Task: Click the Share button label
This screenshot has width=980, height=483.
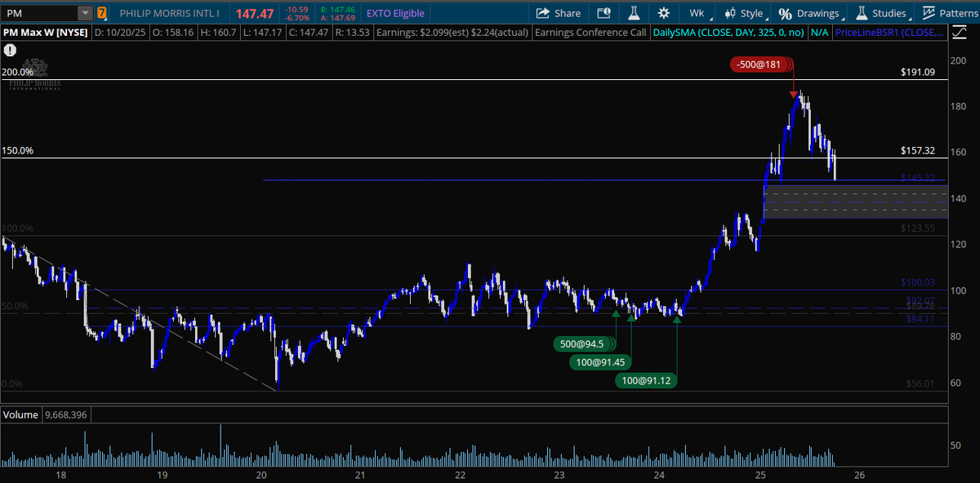Action: [568, 13]
